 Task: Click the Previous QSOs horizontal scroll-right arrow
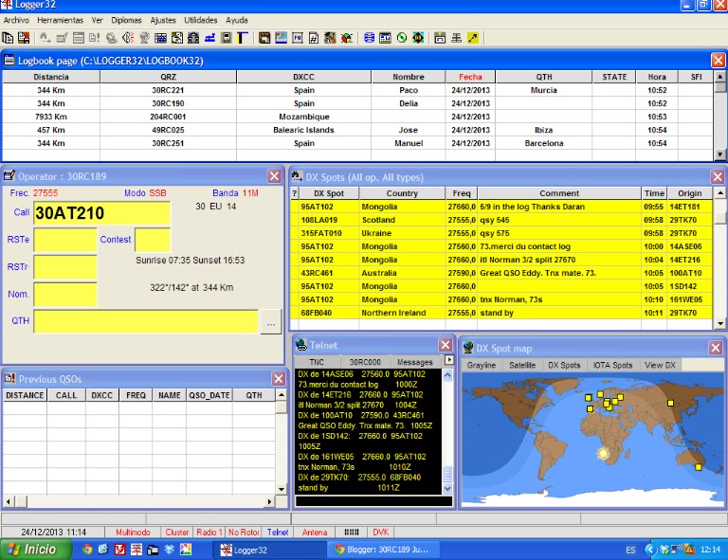click(269, 501)
